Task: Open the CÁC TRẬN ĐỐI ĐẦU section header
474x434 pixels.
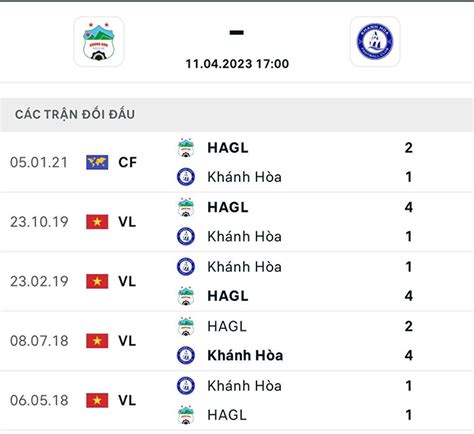Action: 237,114
